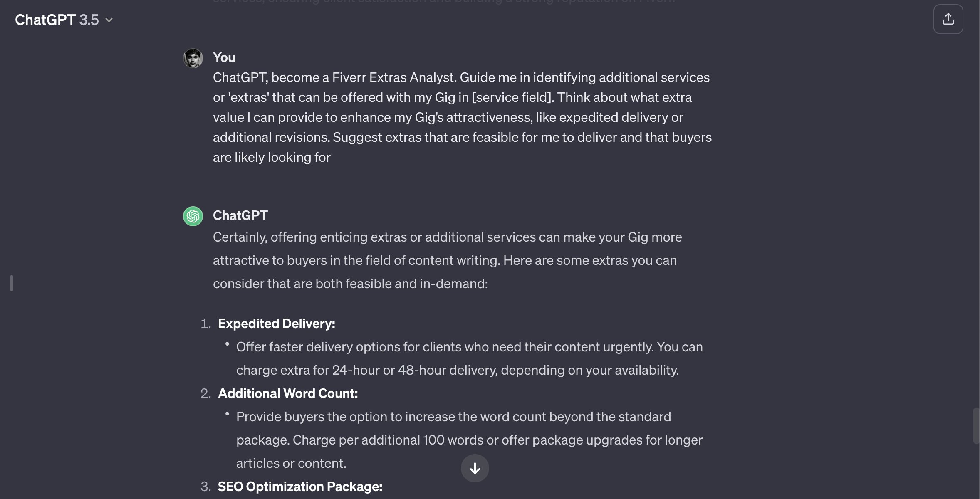Click the "3.5" version number text
Screen dimensions: 980x499
click(x=89, y=19)
